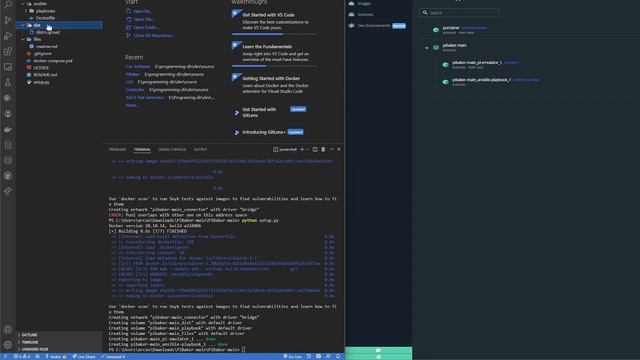Close the terminal panel
Screen dimensions: 640x360
click(339, 149)
